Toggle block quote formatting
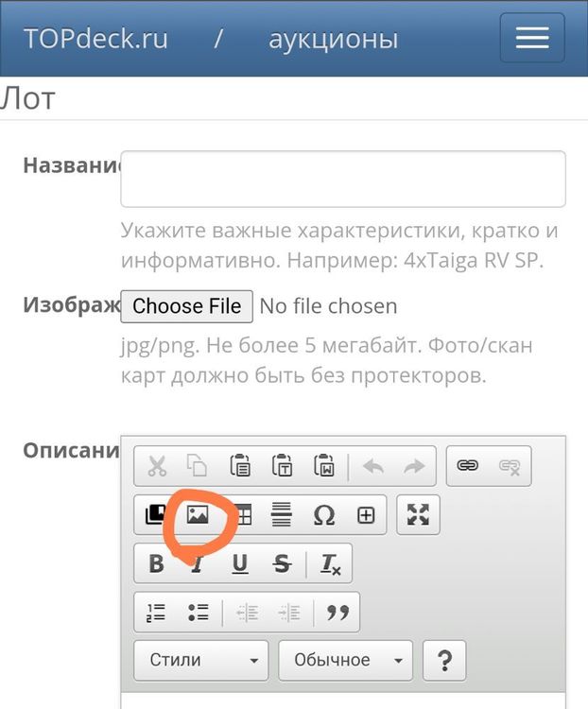The width and height of the screenshot is (588, 709). tap(337, 613)
